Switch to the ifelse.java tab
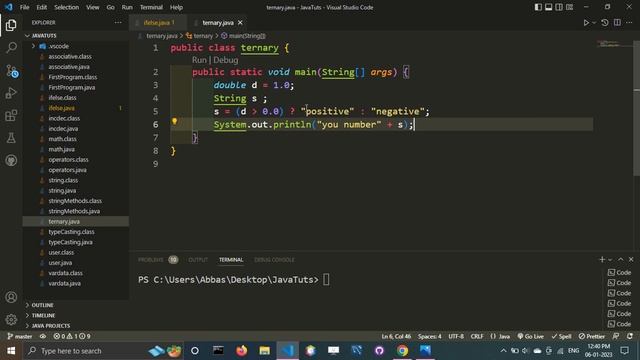 [159, 22]
